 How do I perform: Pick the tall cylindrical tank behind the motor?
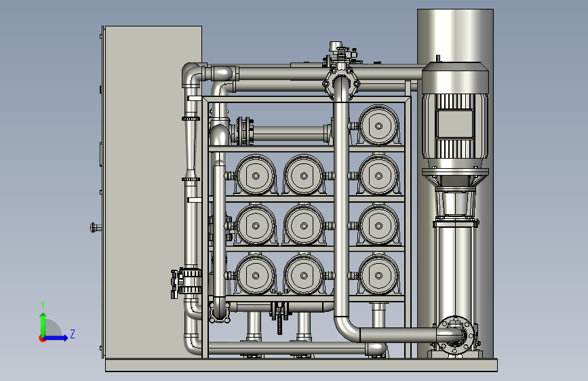[x=455, y=36]
